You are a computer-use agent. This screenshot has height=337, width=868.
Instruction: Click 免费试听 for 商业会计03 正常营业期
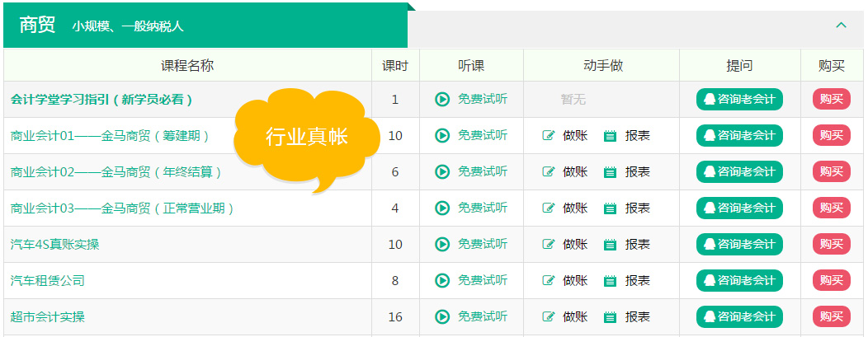pyautogui.click(x=471, y=208)
